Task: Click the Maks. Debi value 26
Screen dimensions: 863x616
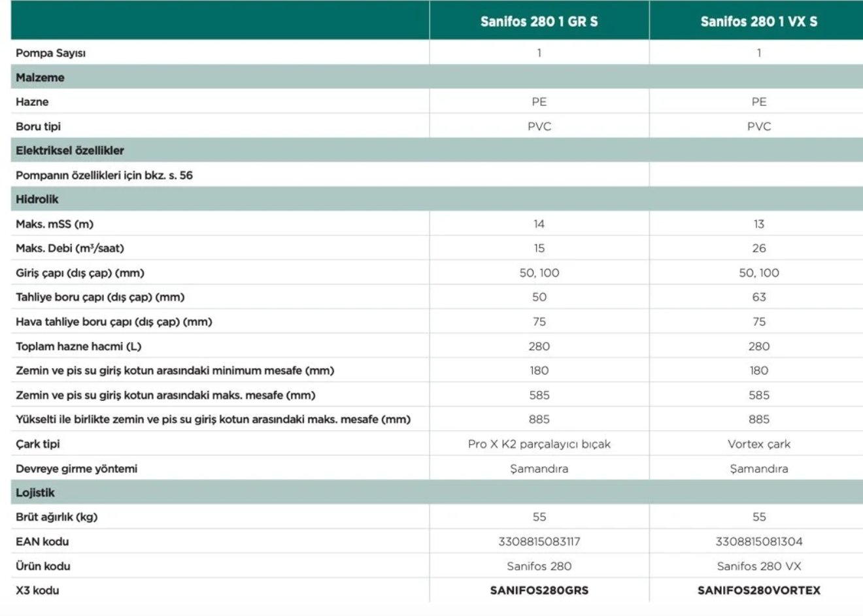Action: coord(758,248)
